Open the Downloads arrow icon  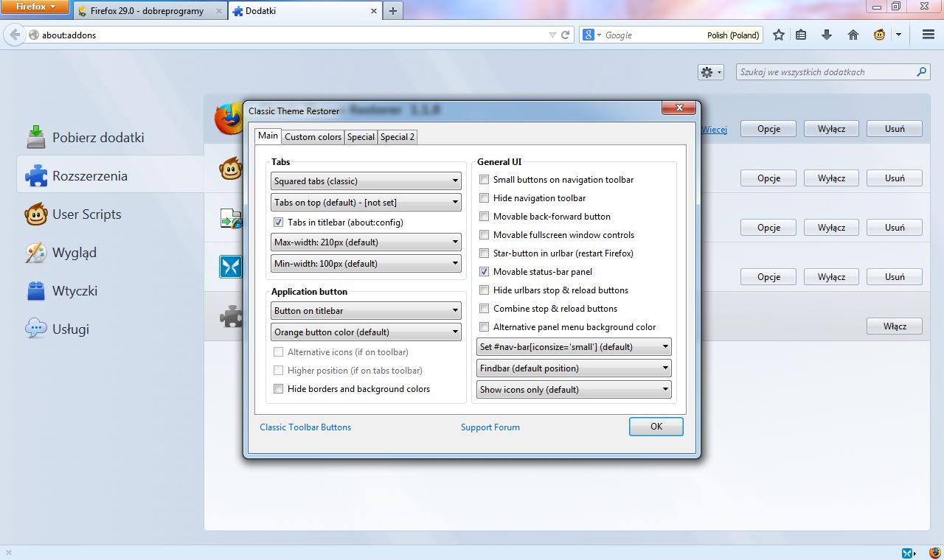click(x=827, y=35)
